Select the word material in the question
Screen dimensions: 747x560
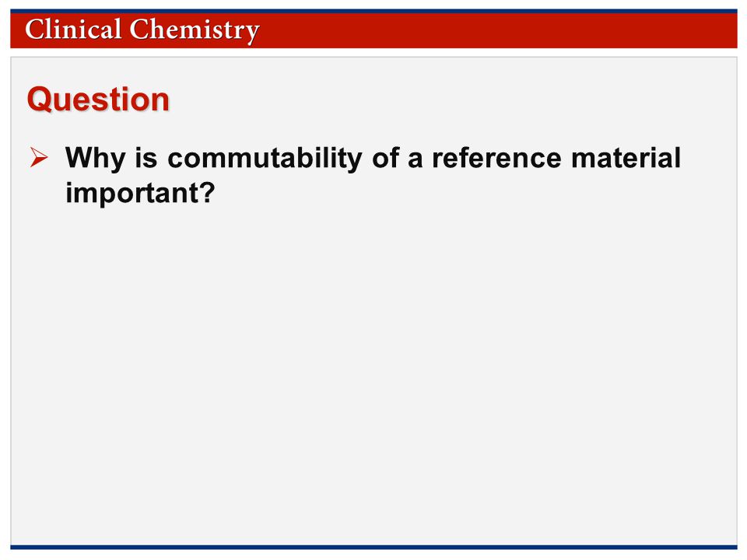click(626, 158)
